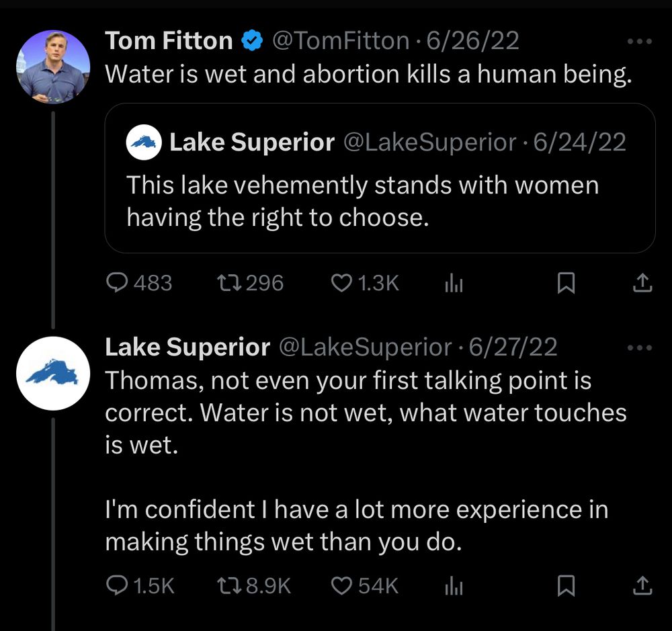The height and width of the screenshot is (631, 672).
Task: Share Lake Superior's reply using the share icon
Action: [642, 585]
